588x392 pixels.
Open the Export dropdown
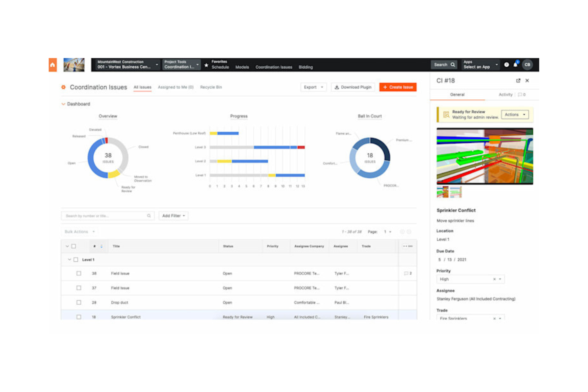(x=313, y=87)
